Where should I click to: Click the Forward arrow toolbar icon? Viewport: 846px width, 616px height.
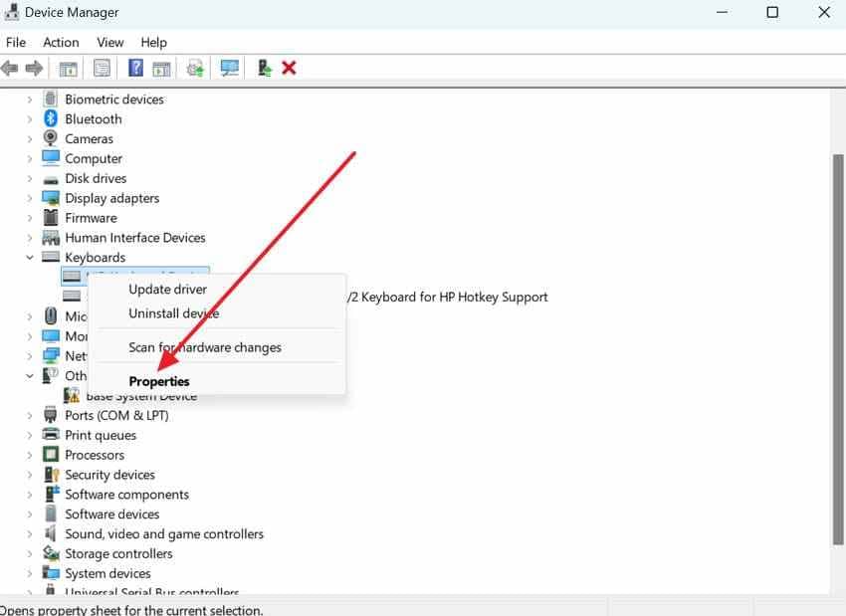(x=34, y=68)
